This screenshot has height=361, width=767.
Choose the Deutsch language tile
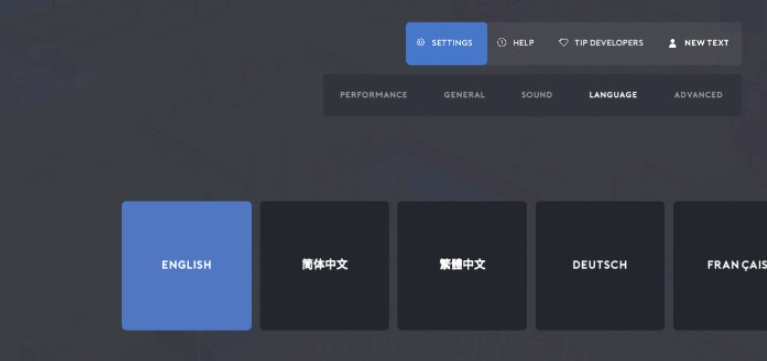pos(600,266)
